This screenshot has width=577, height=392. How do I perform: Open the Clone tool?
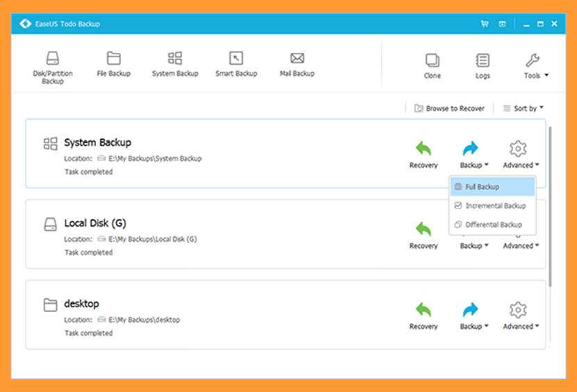point(432,65)
